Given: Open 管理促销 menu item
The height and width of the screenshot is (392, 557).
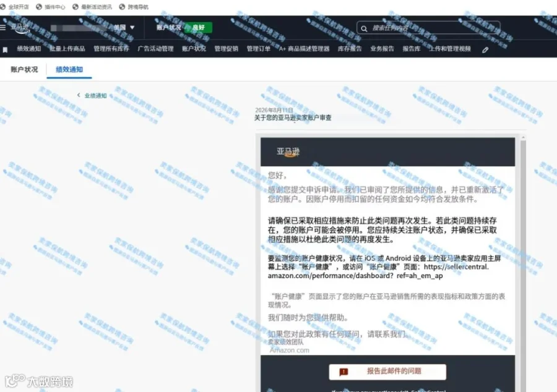Looking at the screenshot, I should (227, 49).
